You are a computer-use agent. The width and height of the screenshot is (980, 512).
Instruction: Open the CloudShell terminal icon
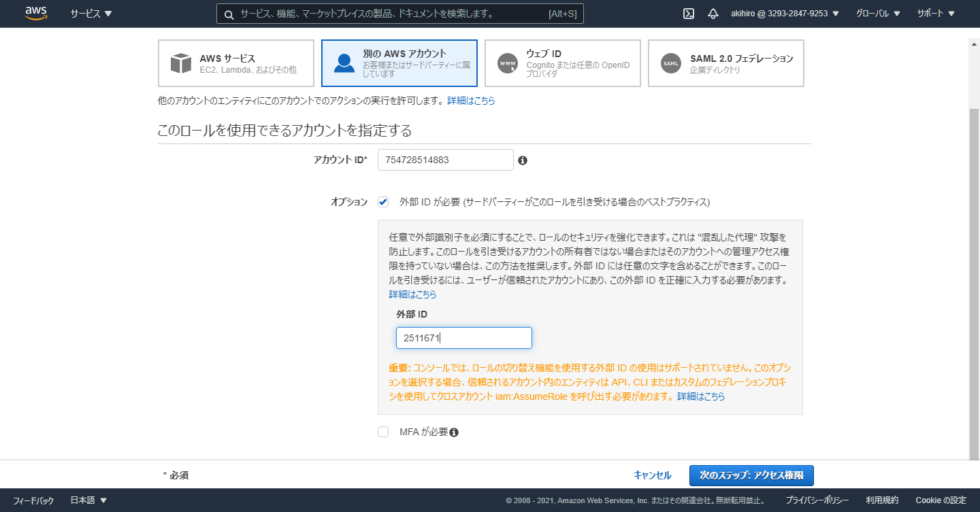[689, 14]
